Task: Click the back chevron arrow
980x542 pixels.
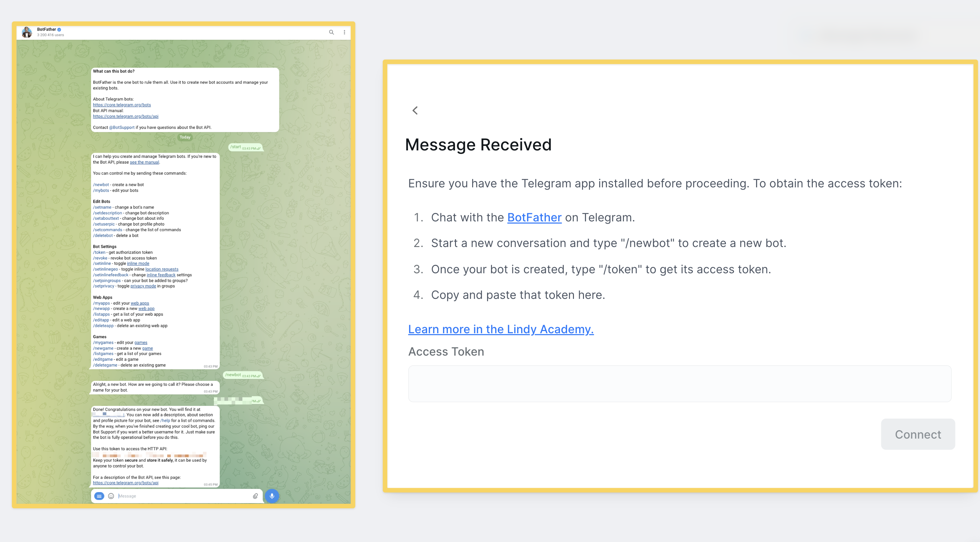Action: click(x=415, y=111)
